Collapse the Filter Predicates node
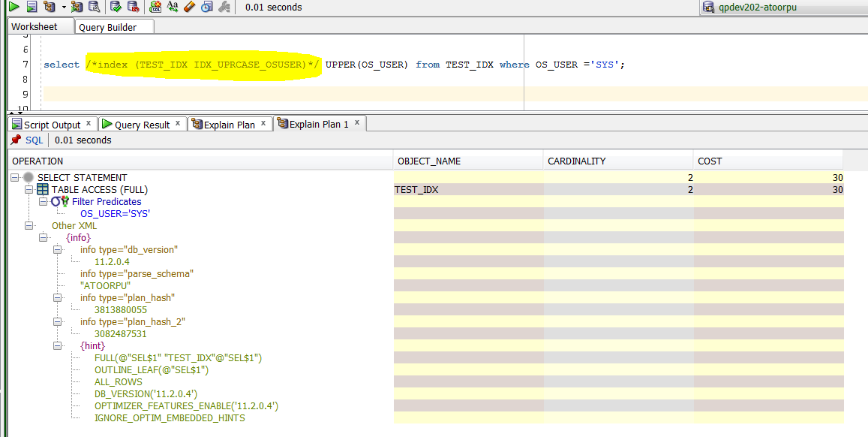This screenshot has width=868, height=437. pos(44,202)
